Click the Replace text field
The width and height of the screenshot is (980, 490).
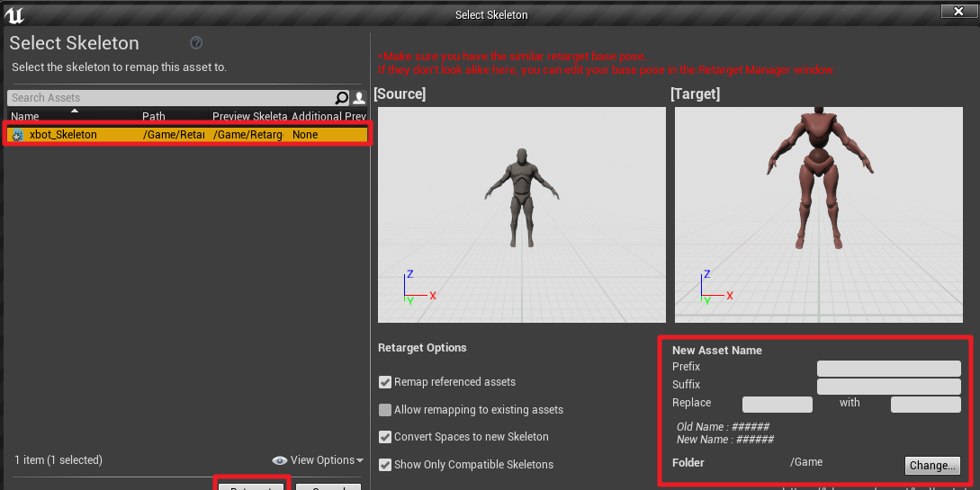[777, 405]
